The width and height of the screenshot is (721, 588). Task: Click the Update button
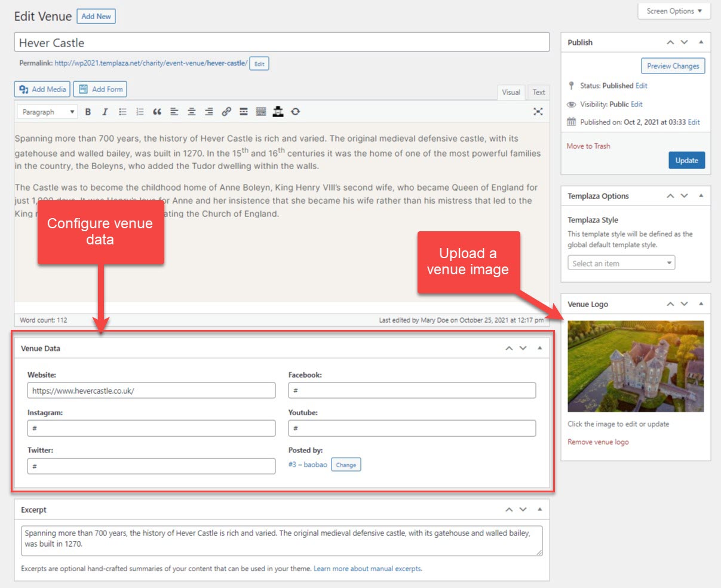coord(686,160)
